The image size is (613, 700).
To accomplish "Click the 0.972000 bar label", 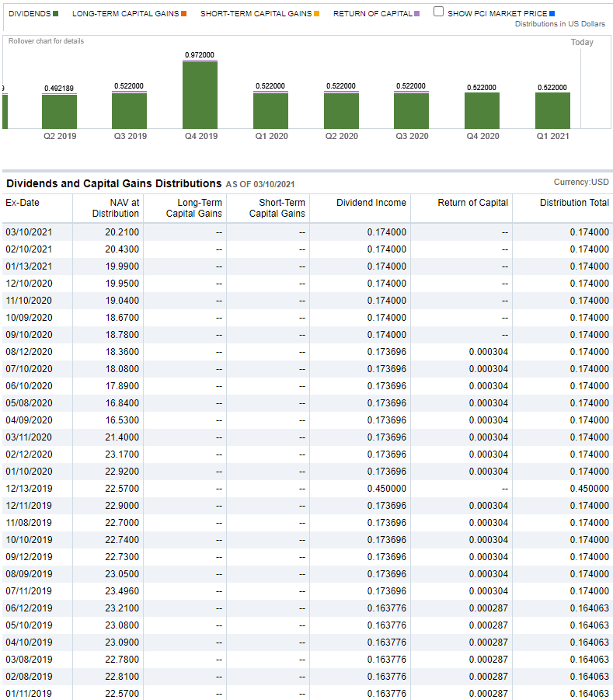I will 200,55.
